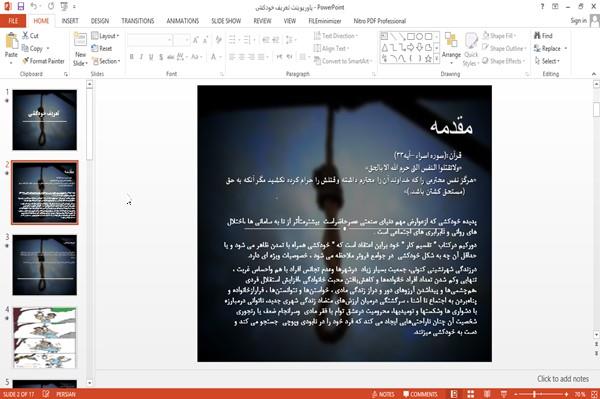Cut the selection with the scissors icon
The image size is (600, 399).
30,36
